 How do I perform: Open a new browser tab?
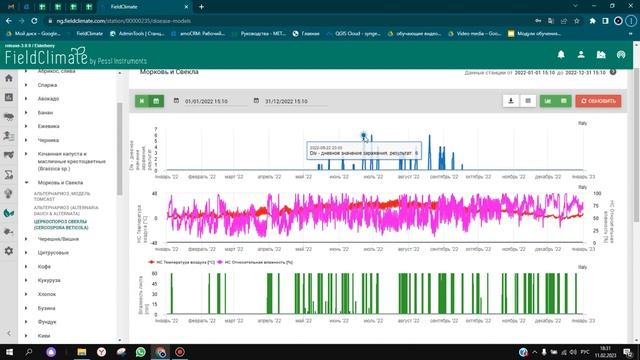pyautogui.click(x=201, y=7)
